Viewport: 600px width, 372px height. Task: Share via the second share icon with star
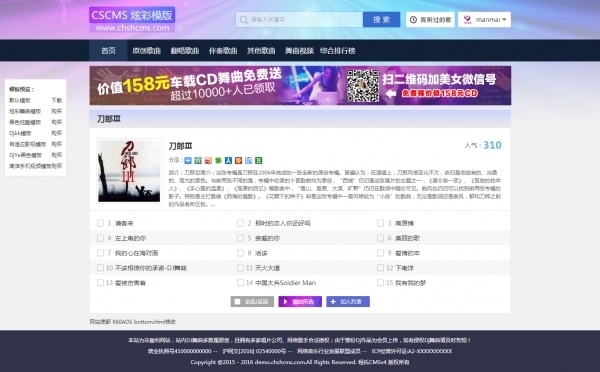(x=198, y=160)
